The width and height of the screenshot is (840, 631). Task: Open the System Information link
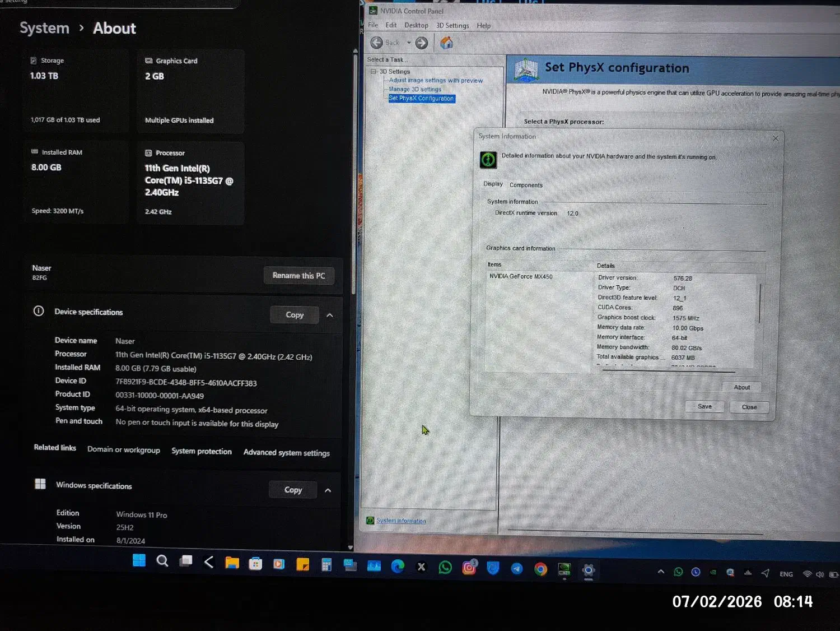401,521
